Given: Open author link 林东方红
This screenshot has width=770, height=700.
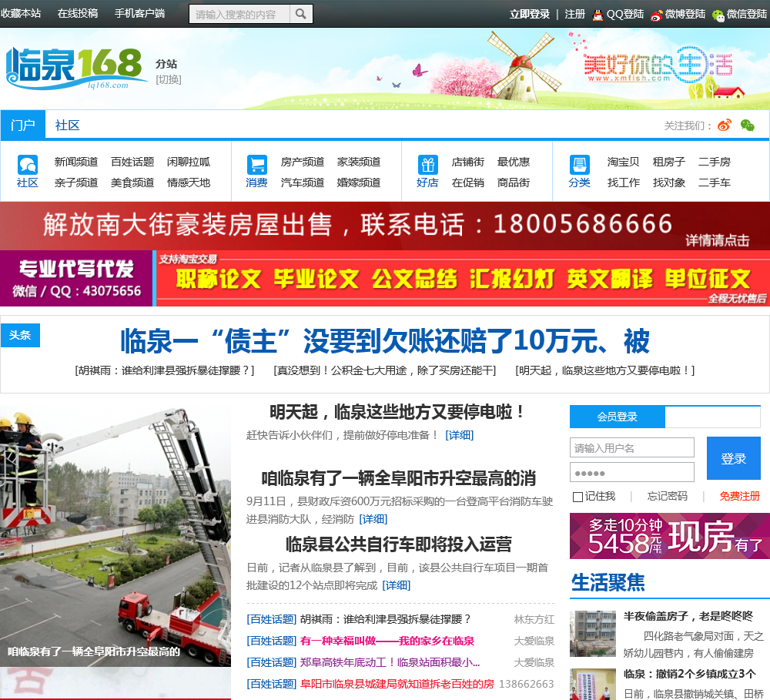Looking at the screenshot, I should [534, 619].
